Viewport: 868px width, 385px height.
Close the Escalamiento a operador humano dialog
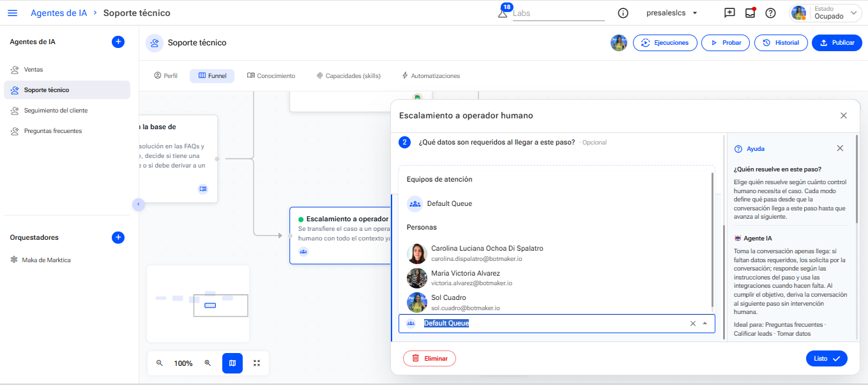pyautogui.click(x=844, y=116)
